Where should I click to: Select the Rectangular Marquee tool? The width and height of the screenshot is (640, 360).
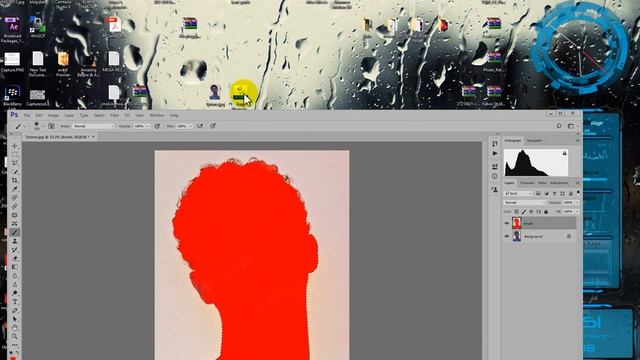pyautogui.click(x=15, y=154)
